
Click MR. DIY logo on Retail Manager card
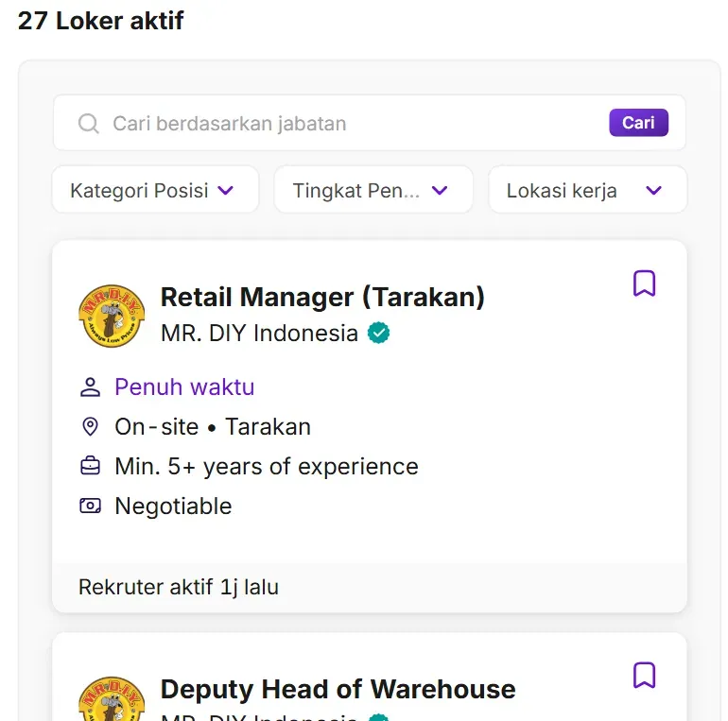112,316
